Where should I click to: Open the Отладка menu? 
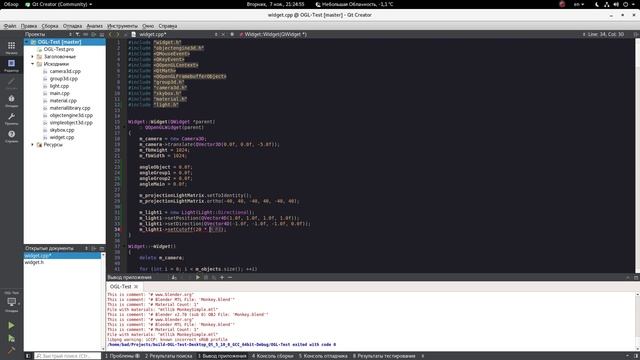pos(72,26)
